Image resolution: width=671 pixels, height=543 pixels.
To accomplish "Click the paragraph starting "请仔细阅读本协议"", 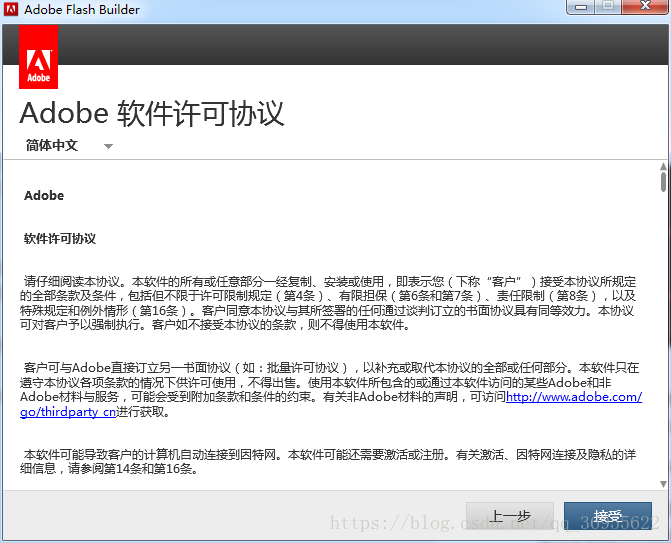I will [328, 303].
